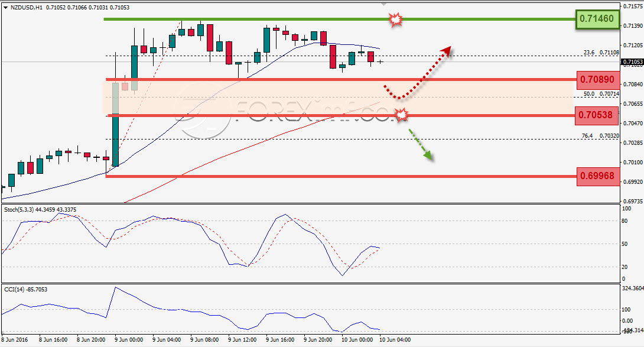
Task: Click the current price tag 0.71053
Action: (x=632, y=63)
